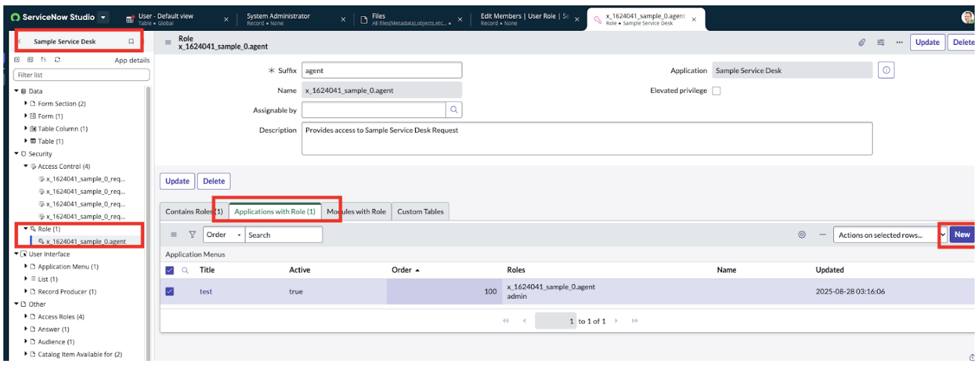This screenshot has height=367, width=980.
Task: Toggle the select-all checkbox in list header
Action: pos(170,271)
